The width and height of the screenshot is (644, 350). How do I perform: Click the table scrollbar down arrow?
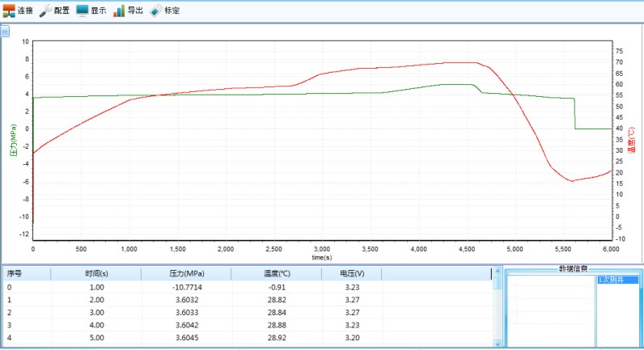click(x=498, y=344)
